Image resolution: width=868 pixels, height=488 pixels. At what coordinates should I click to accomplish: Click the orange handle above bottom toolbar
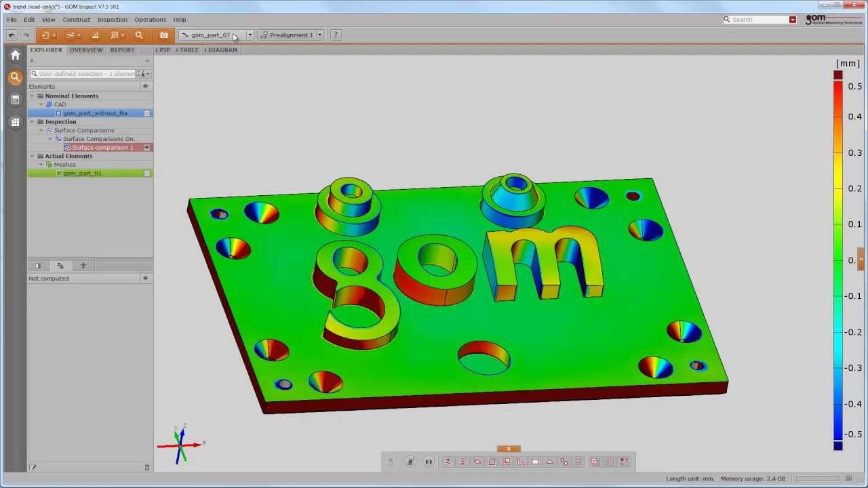coord(509,449)
